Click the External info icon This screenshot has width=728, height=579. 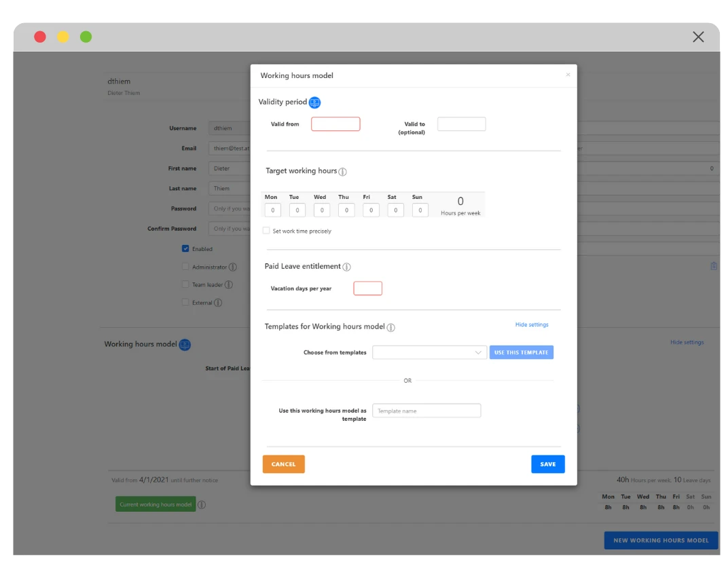(x=219, y=302)
